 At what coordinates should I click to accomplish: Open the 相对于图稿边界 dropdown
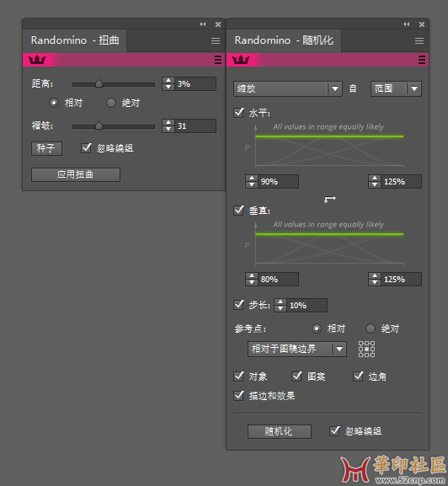pyautogui.click(x=297, y=350)
